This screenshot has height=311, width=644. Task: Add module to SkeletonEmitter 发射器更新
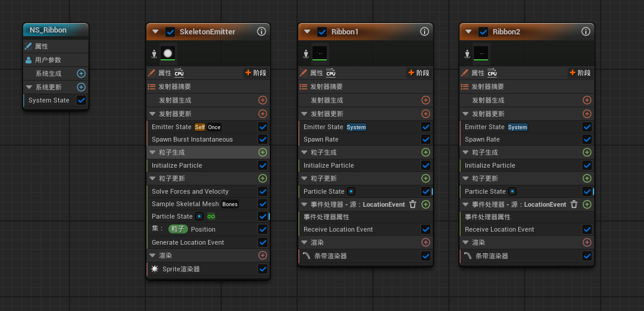(263, 114)
